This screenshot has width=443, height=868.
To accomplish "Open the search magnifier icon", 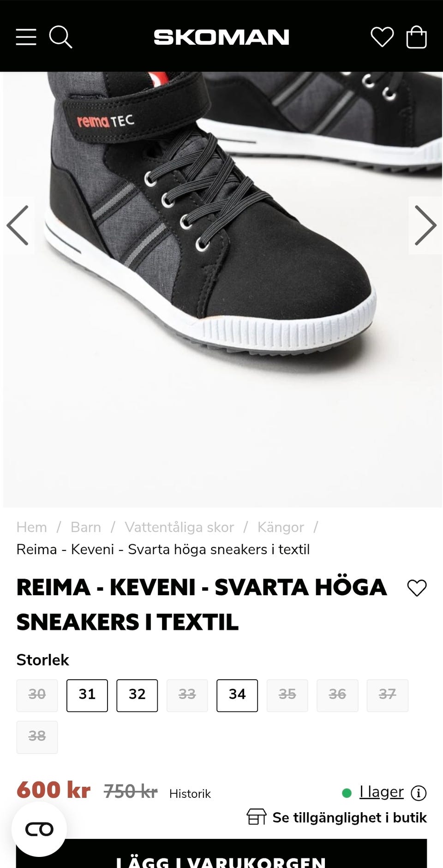I will click(x=60, y=37).
